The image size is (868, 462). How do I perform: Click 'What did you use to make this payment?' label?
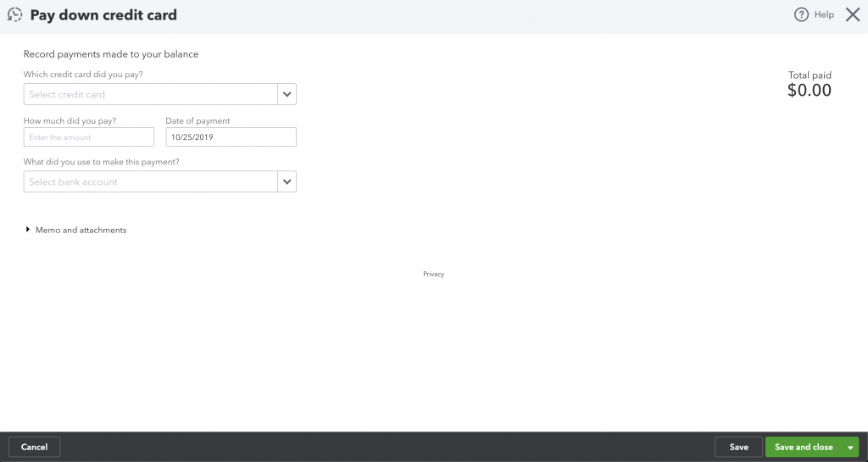pos(102,162)
